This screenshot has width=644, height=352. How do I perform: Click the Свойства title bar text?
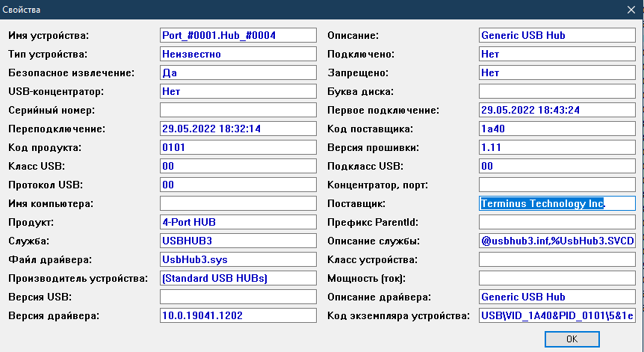[x=22, y=10]
